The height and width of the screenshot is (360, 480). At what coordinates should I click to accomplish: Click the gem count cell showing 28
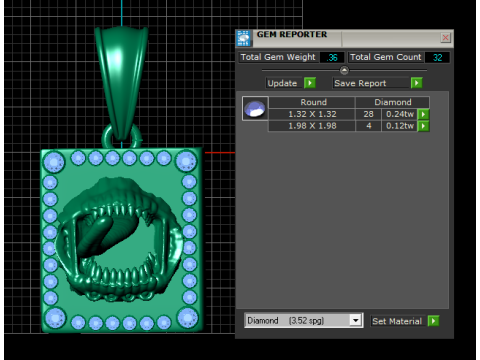click(x=368, y=114)
